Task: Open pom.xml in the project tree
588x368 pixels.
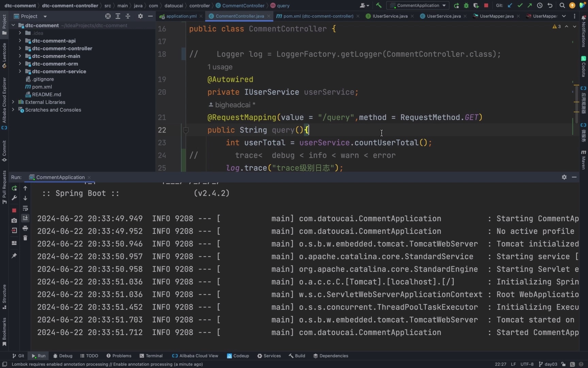Action: pos(42,87)
